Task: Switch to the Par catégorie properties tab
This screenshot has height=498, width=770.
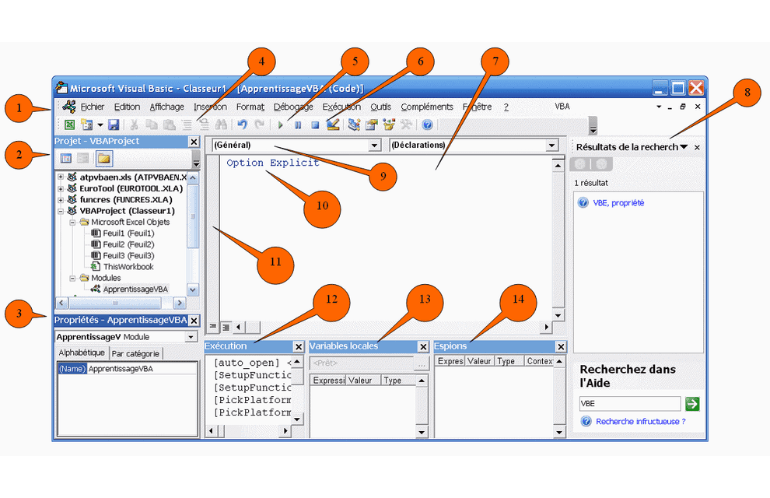Action: [135, 354]
